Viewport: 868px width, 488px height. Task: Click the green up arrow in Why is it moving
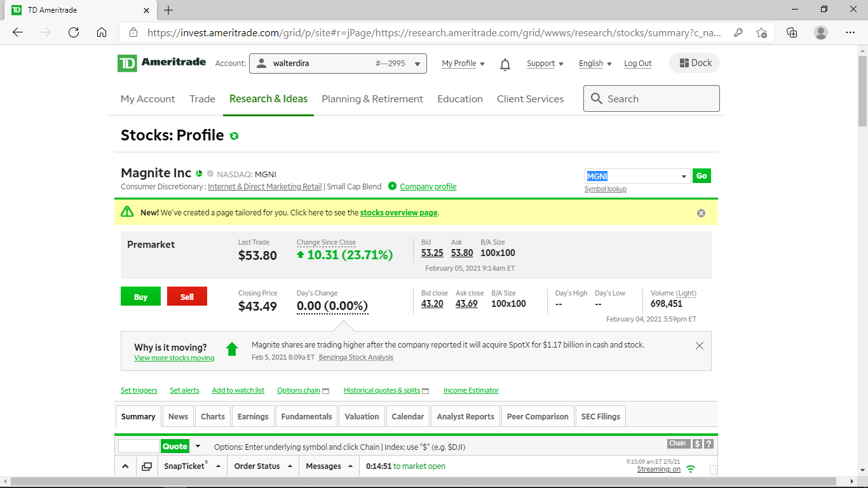(232, 349)
